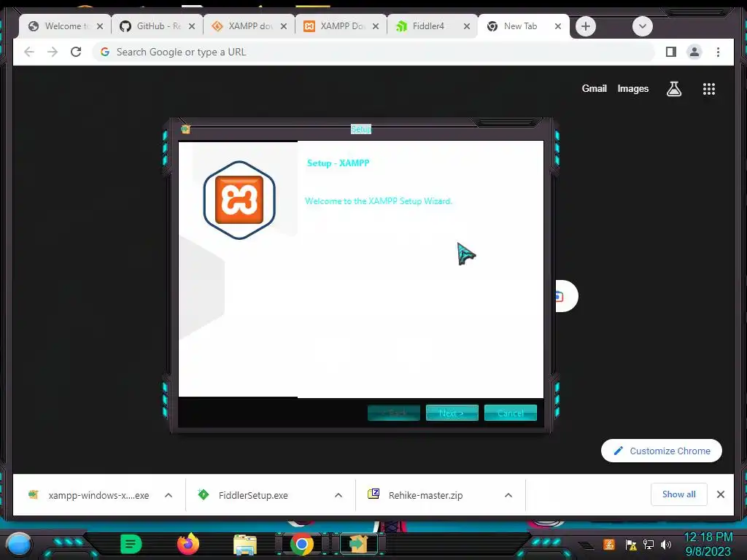
Task: Open a new browser tab with plus button
Action: (x=586, y=26)
